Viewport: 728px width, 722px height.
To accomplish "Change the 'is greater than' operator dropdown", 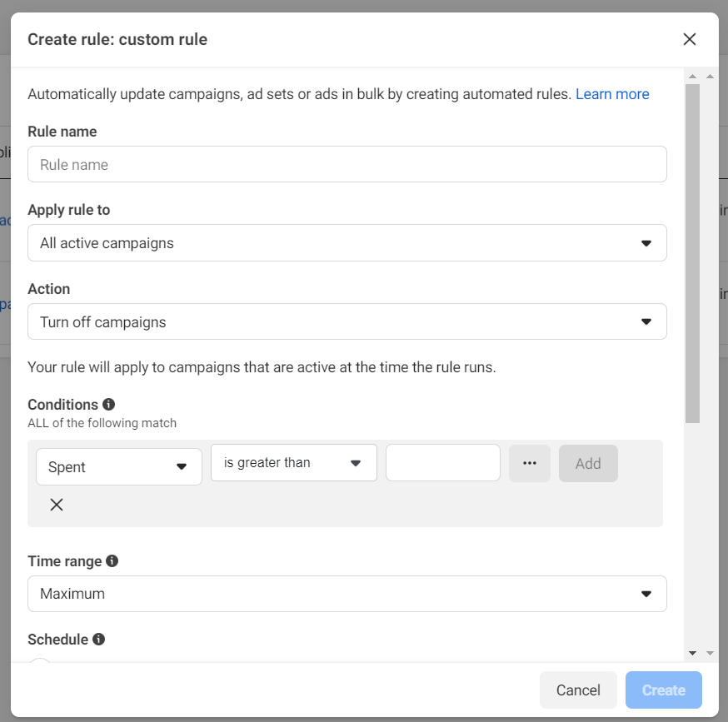I will [293, 462].
